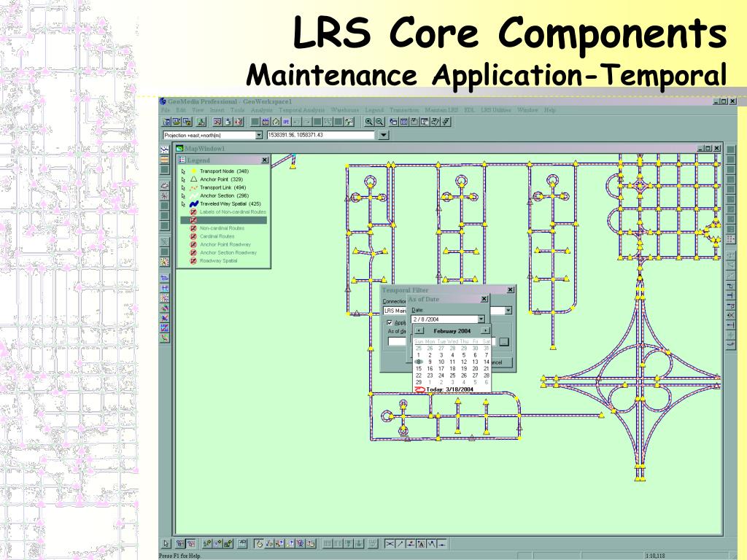Image resolution: width=747 pixels, height=560 pixels.
Task: Open the Maintain LRS menu
Action: (x=441, y=110)
